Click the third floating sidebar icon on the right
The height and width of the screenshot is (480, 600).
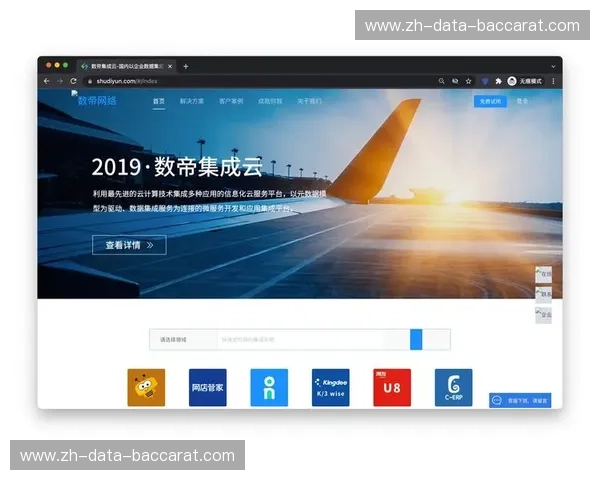coord(543,315)
